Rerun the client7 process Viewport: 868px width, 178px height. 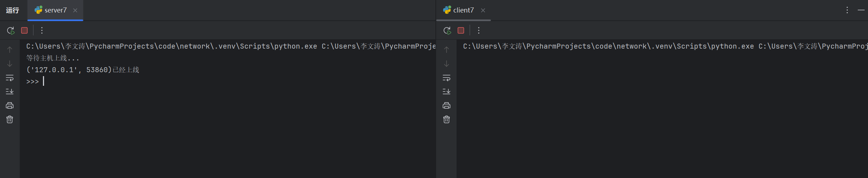point(447,31)
